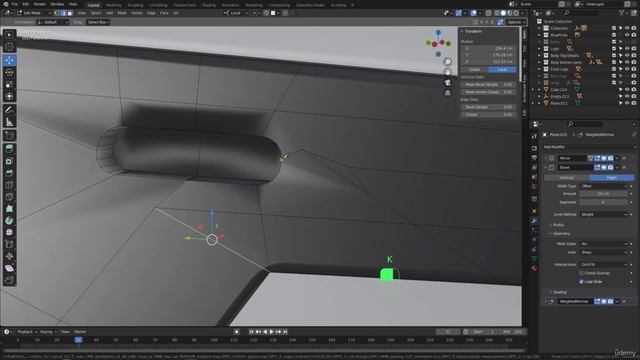Switch transform panel to Global
The height and width of the screenshot is (360, 640).
point(474,69)
